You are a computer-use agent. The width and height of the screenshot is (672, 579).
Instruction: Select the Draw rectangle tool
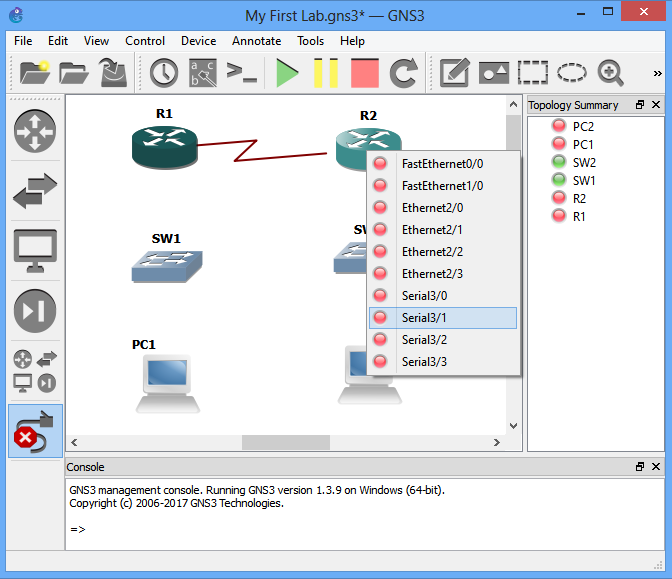533,72
